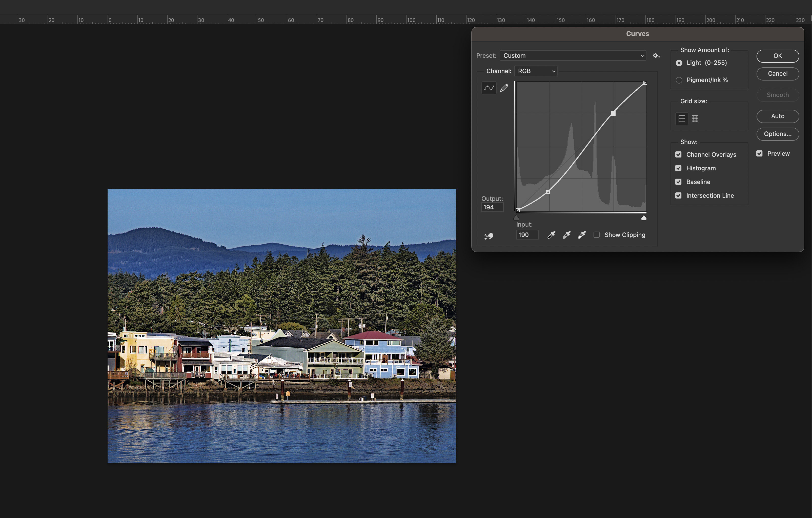This screenshot has height=518, width=812.
Task: Enable the Show Clipping checkbox
Action: 597,235
